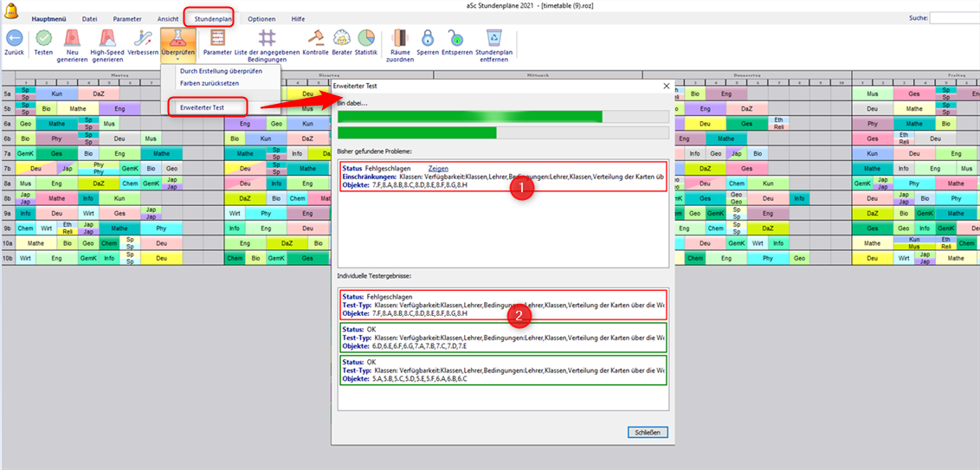Switch to the Ansicht tab
The width and height of the screenshot is (980, 470).
tap(168, 19)
